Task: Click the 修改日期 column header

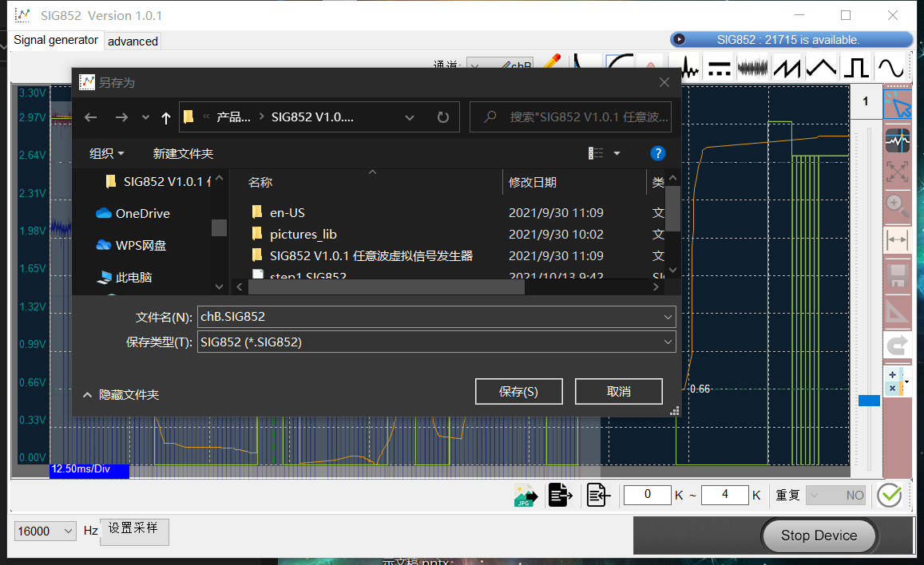Action: pos(533,183)
